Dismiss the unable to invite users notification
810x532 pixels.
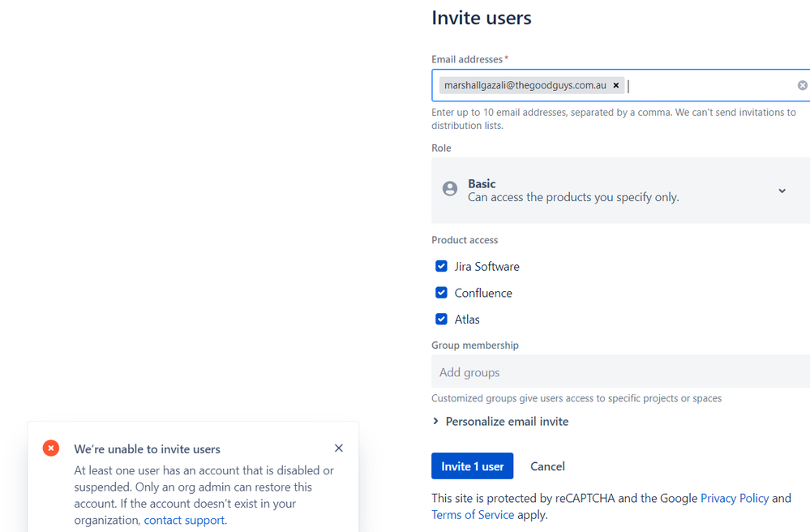pyautogui.click(x=339, y=448)
